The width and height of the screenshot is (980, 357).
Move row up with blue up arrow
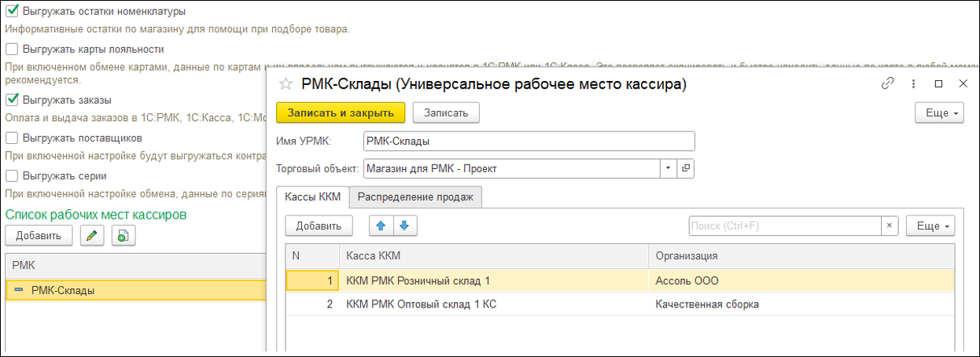coord(381,226)
